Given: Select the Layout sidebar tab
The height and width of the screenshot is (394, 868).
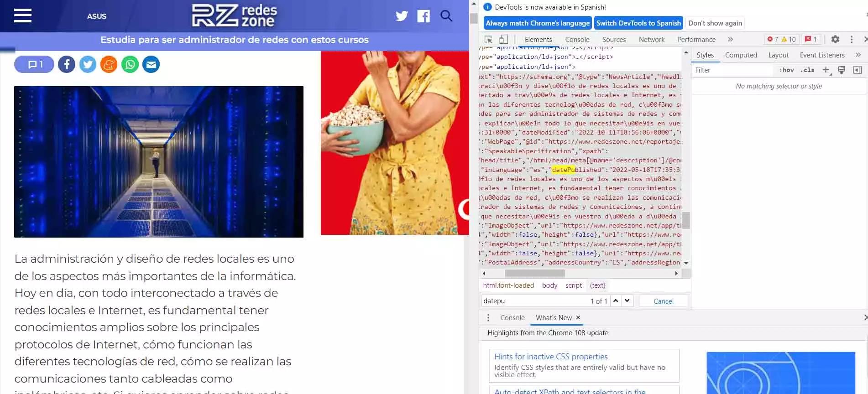Looking at the screenshot, I should [778, 55].
